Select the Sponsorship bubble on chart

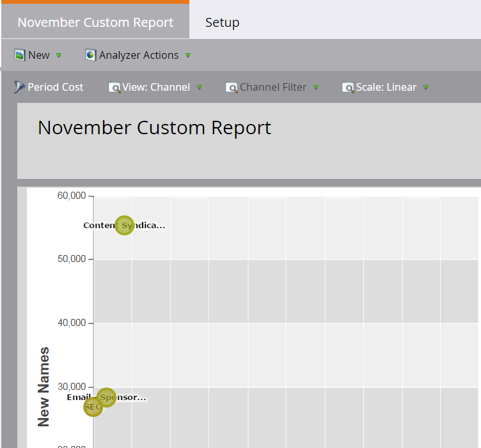click(x=107, y=398)
